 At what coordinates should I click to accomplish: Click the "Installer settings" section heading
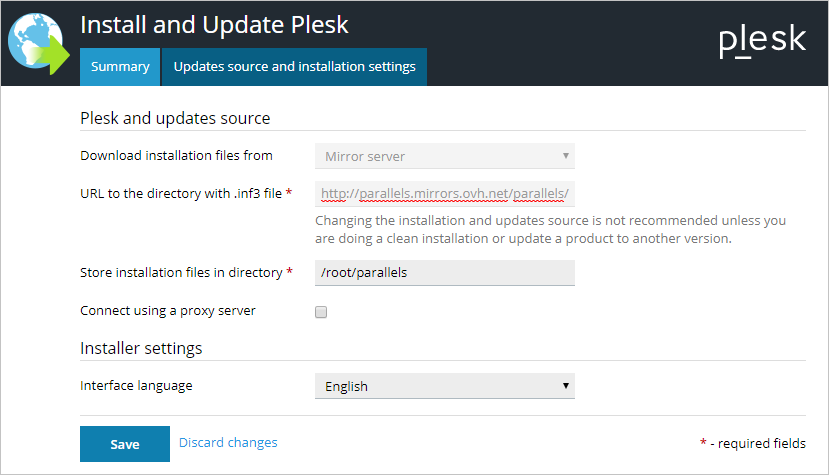pyautogui.click(x=141, y=348)
